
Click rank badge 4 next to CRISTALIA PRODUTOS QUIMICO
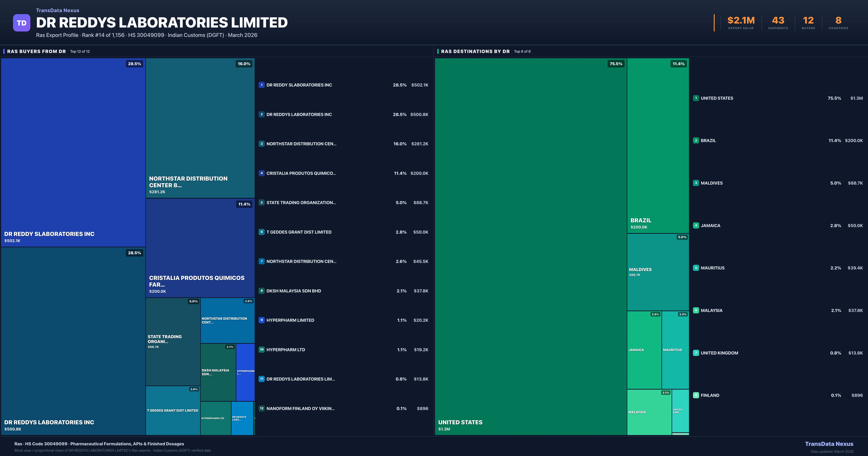tap(261, 173)
